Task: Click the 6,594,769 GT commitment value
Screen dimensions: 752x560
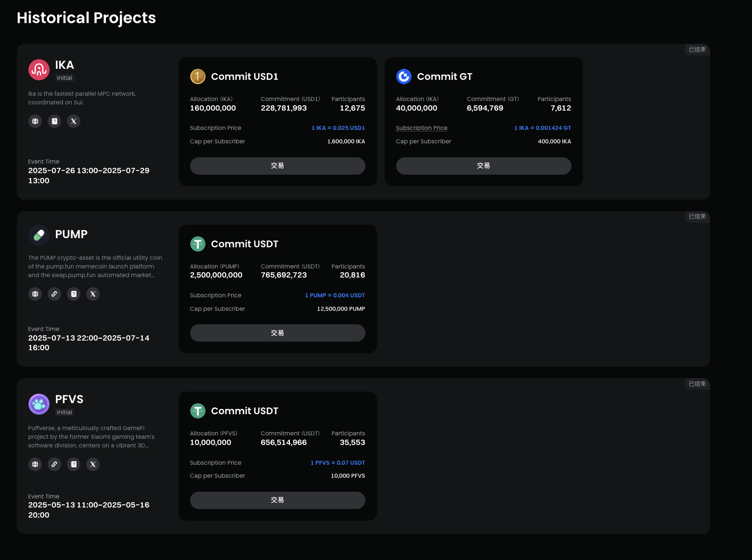Action: click(x=485, y=108)
